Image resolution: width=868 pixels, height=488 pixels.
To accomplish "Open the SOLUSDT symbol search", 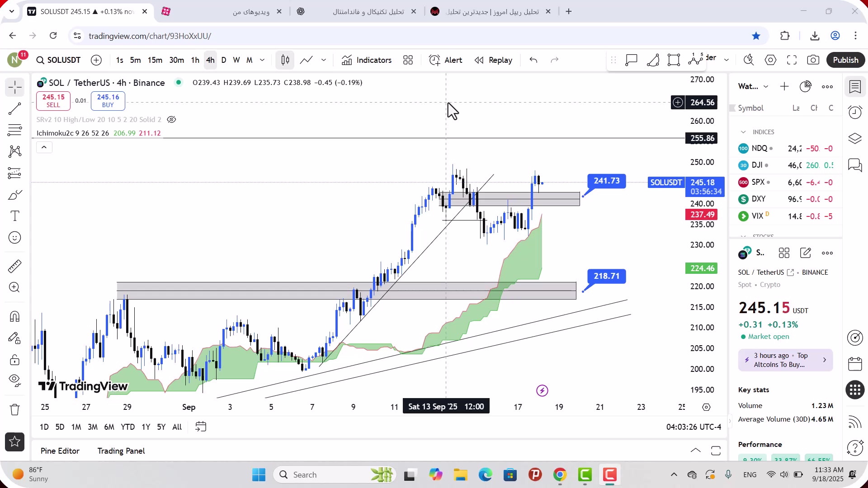I will click(59, 60).
